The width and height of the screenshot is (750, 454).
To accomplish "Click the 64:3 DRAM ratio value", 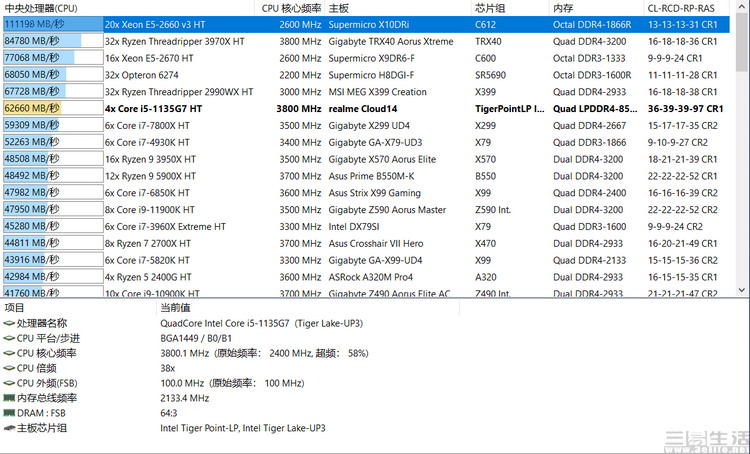I will pyautogui.click(x=169, y=413).
